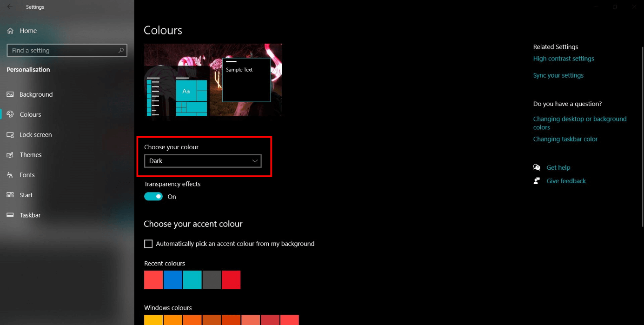Screen dimensions: 644x325
Task: Open Start menu settings
Action: 26,194
